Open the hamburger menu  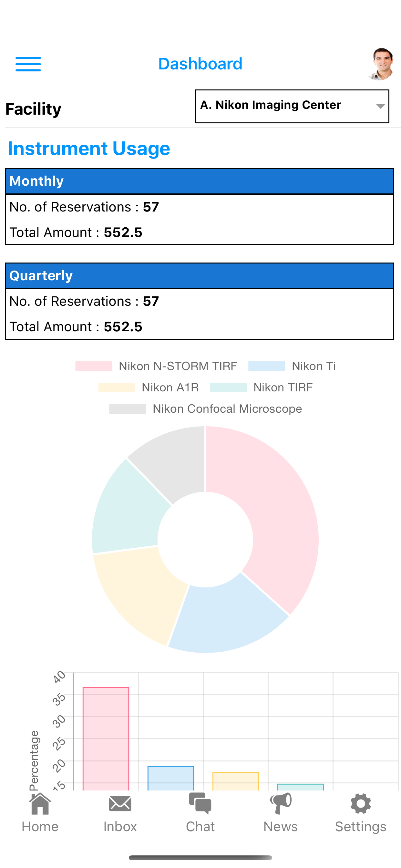tap(28, 64)
